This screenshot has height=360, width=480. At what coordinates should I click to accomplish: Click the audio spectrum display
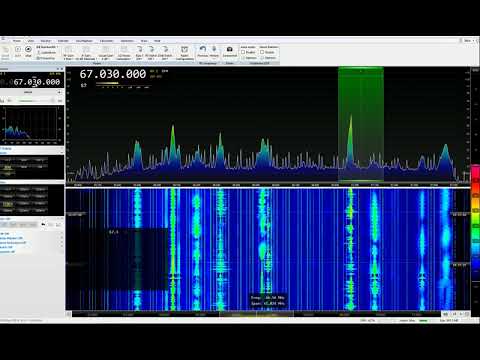tap(32, 125)
